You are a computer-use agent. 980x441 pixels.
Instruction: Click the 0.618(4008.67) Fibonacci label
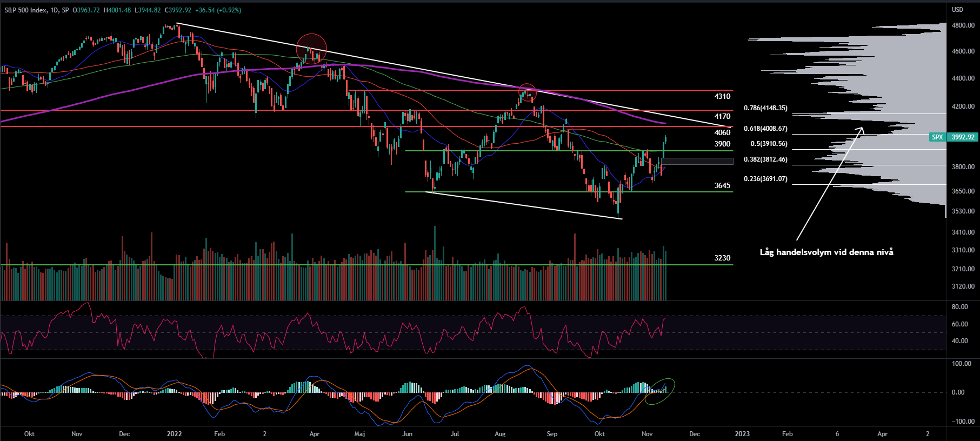coord(765,129)
